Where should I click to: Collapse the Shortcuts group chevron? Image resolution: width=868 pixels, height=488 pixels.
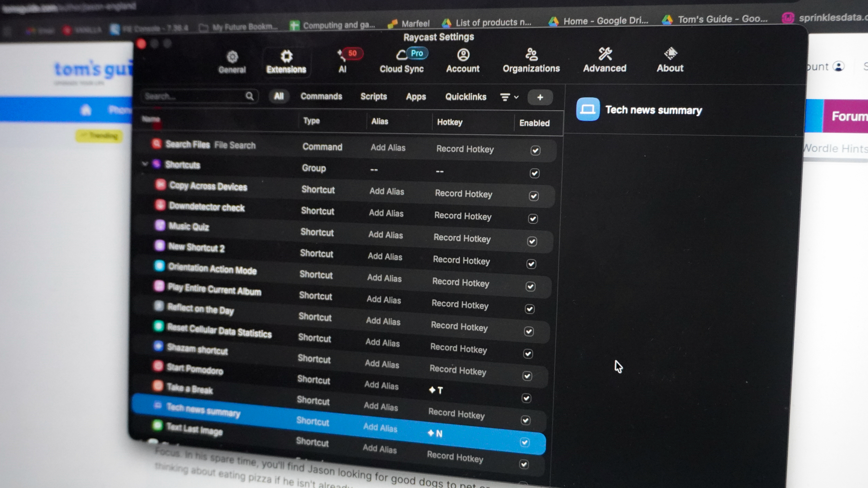(x=145, y=164)
